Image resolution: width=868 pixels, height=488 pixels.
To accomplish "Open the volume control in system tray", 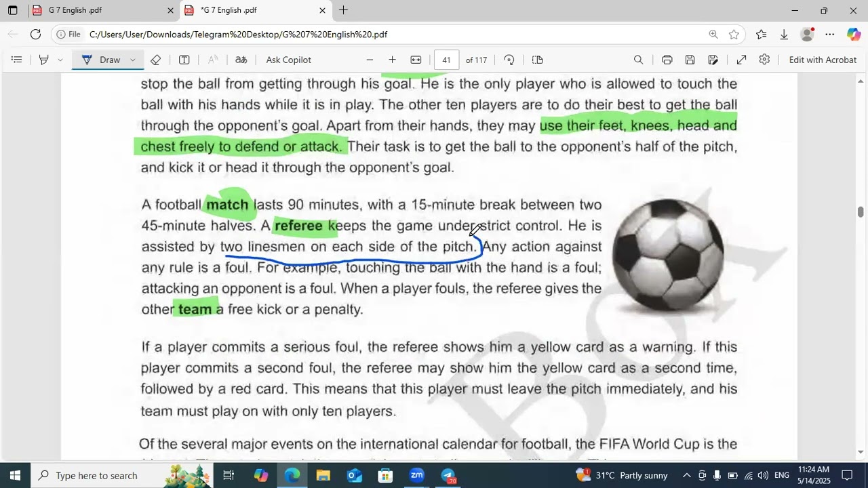I will point(763,475).
